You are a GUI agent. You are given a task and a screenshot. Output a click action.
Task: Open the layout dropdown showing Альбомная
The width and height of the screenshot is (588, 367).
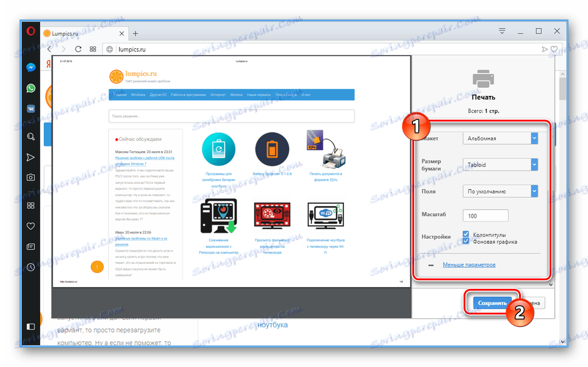click(x=500, y=139)
